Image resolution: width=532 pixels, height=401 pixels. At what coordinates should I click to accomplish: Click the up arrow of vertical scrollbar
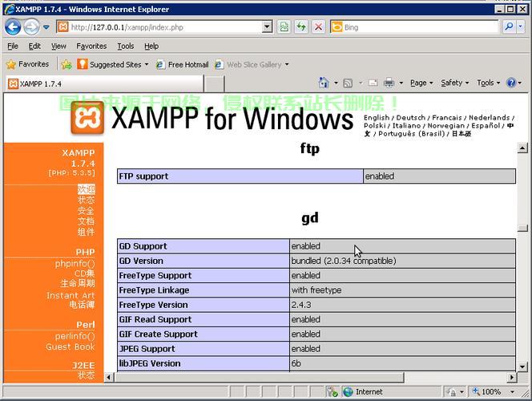tap(522, 148)
